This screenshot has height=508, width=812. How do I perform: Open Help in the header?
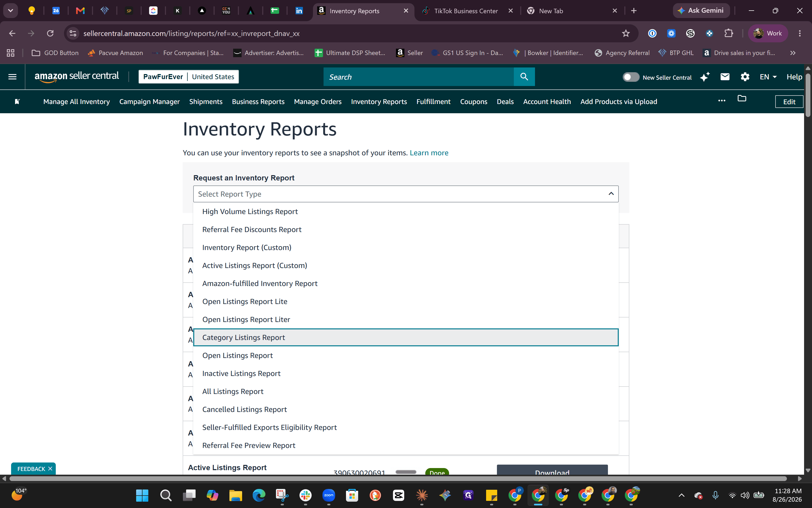(794, 77)
